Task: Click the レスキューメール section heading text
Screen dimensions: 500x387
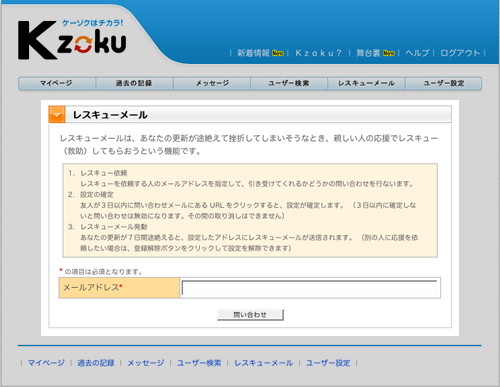Action: [x=110, y=115]
